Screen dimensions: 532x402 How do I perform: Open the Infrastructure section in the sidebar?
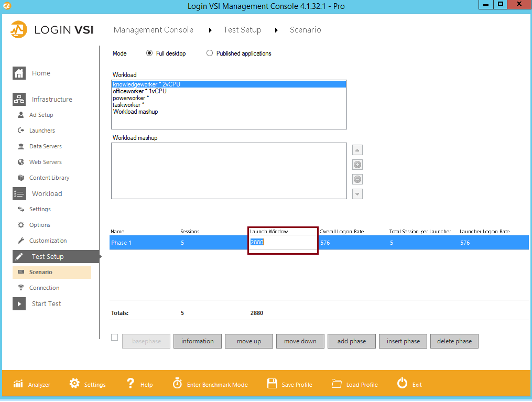pos(52,99)
